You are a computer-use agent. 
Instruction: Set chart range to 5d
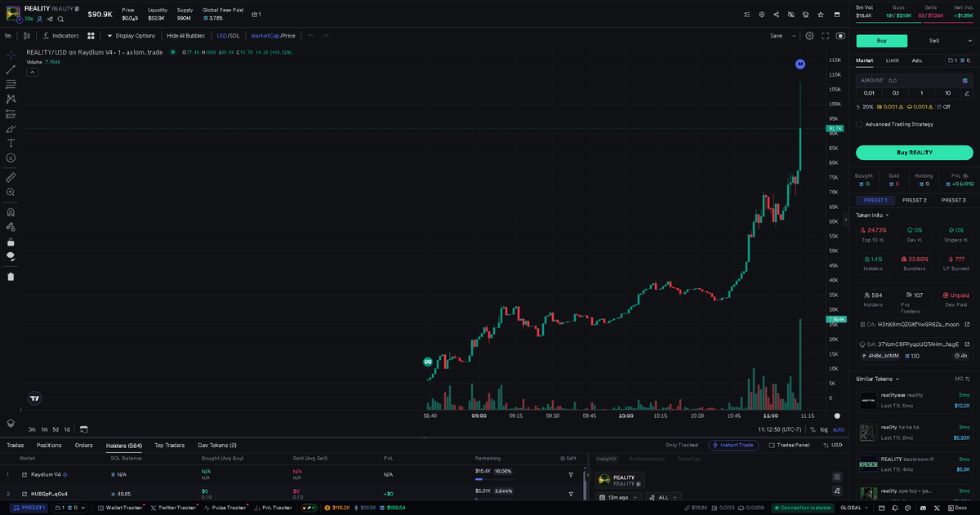coord(55,429)
